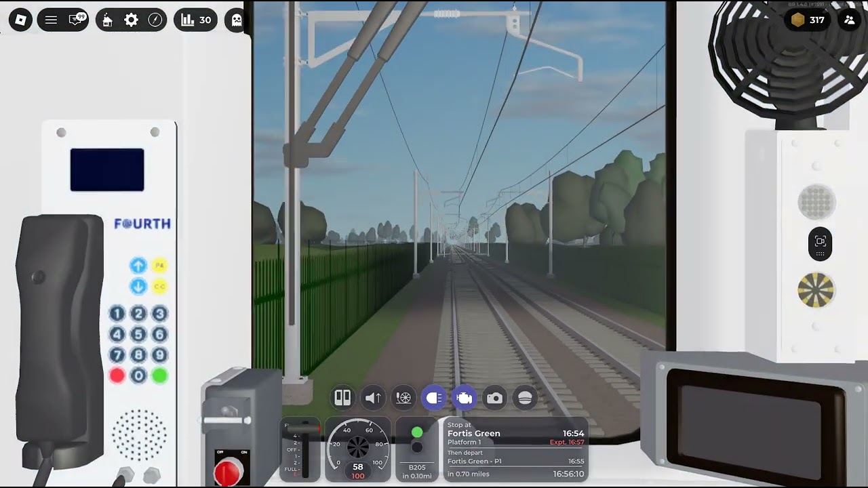Activate the cab fan control icon

403,398
